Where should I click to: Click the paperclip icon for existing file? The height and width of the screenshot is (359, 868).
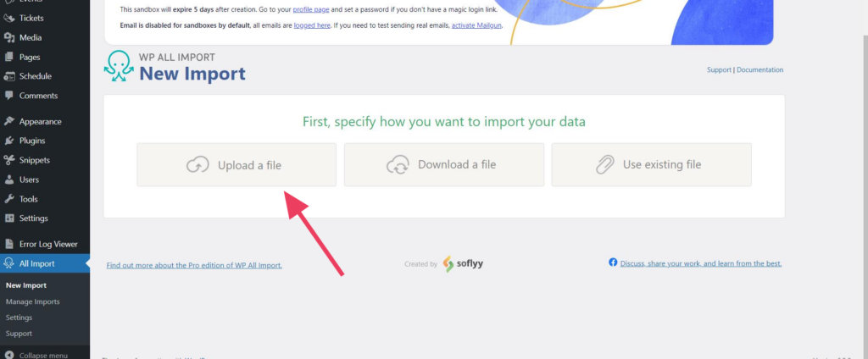604,165
